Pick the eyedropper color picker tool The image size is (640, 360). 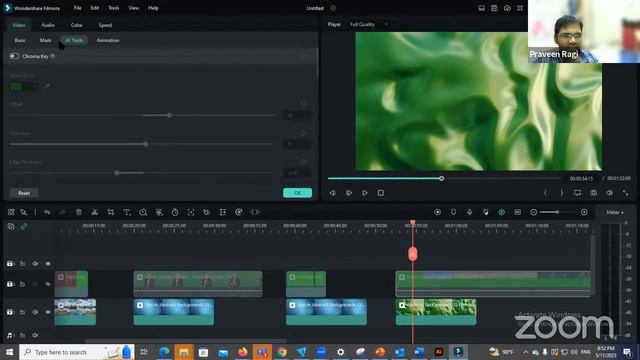click(47, 86)
